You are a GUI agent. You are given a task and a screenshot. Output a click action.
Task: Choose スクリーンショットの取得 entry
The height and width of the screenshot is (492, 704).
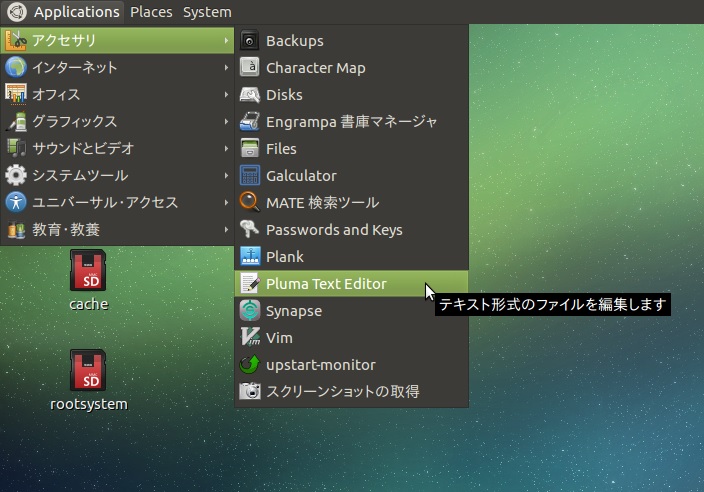pos(352,391)
